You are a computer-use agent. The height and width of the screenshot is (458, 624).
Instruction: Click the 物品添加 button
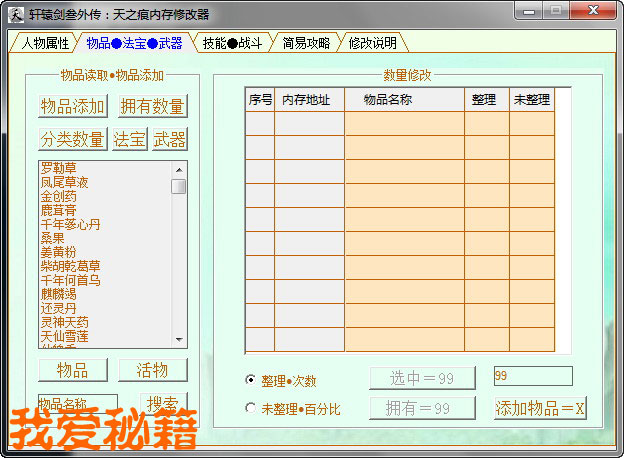tap(73, 106)
